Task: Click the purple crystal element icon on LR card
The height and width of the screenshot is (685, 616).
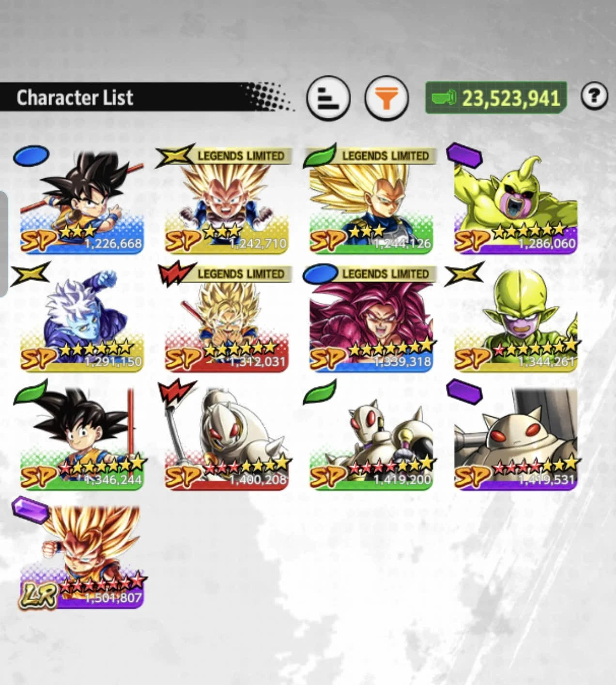Action: [x=30, y=509]
